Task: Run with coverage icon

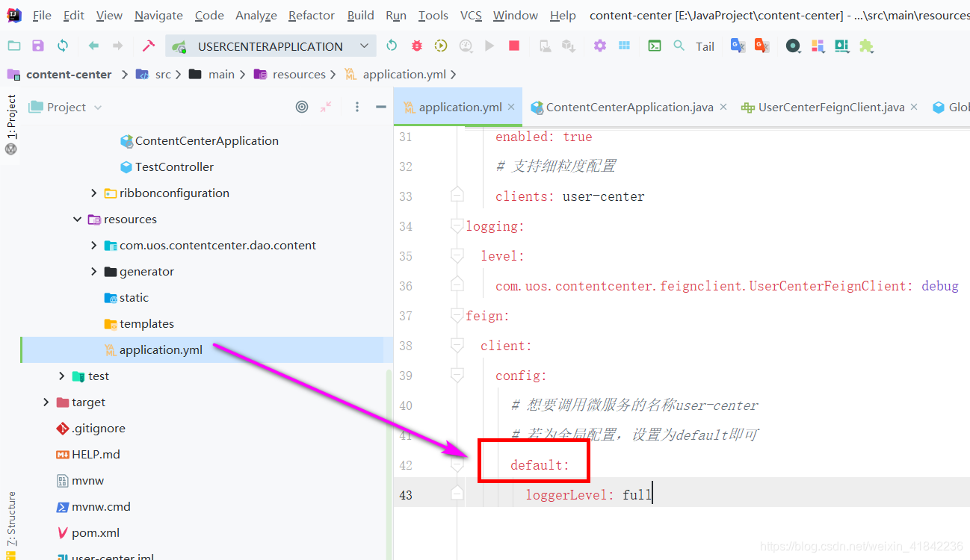Action: coord(441,46)
